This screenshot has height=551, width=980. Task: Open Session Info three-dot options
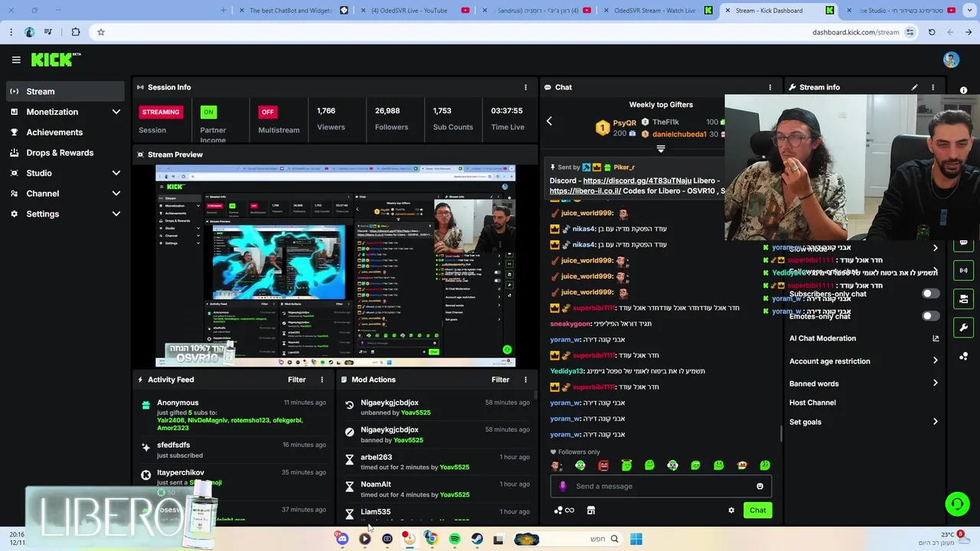point(525,87)
